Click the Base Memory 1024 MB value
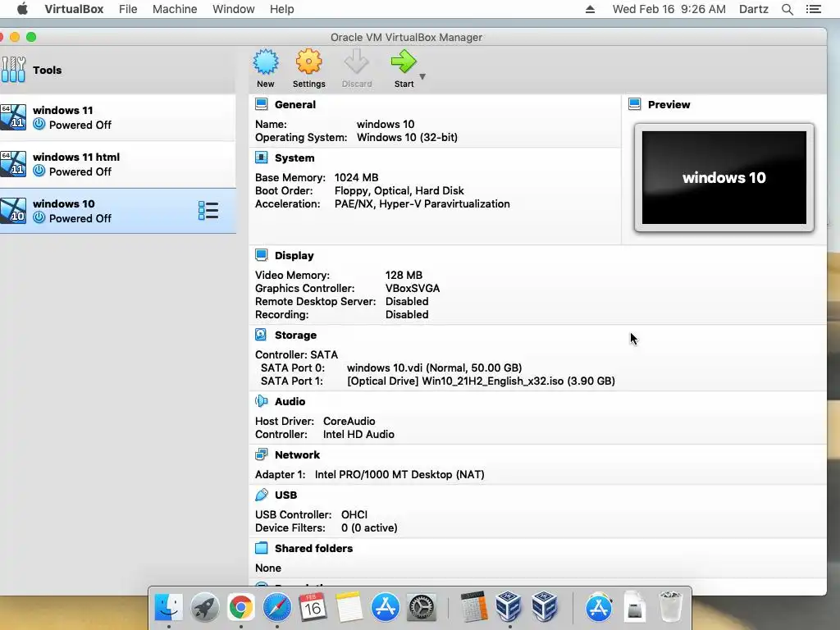 click(356, 177)
